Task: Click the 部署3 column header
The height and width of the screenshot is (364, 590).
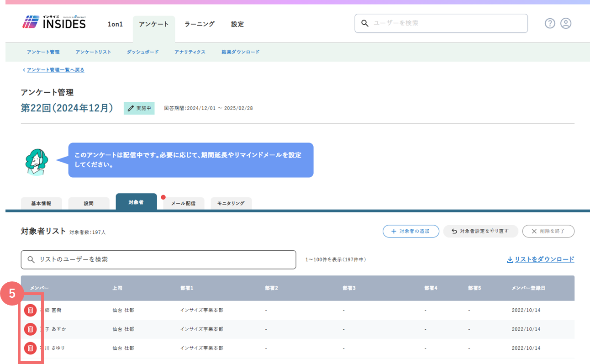Action: (350, 288)
